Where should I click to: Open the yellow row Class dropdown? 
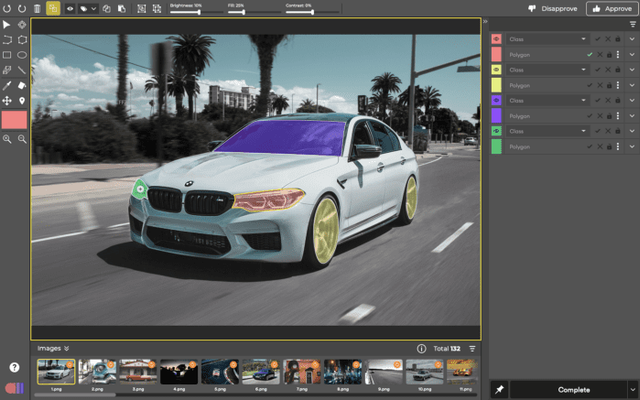point(548,70)
